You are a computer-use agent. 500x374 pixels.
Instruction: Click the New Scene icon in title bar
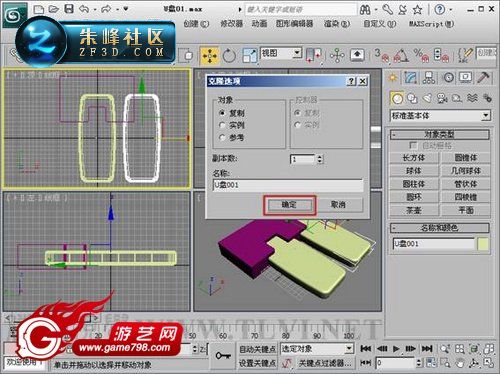(39, 9)
